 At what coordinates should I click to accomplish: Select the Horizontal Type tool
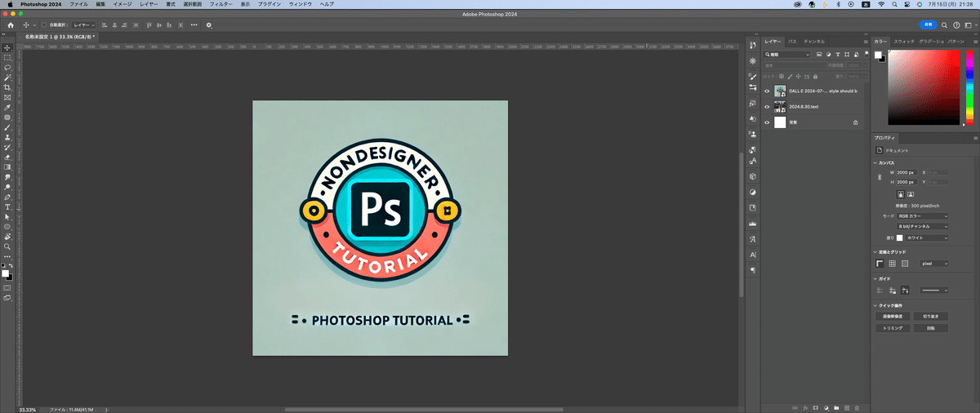(7, 206)
